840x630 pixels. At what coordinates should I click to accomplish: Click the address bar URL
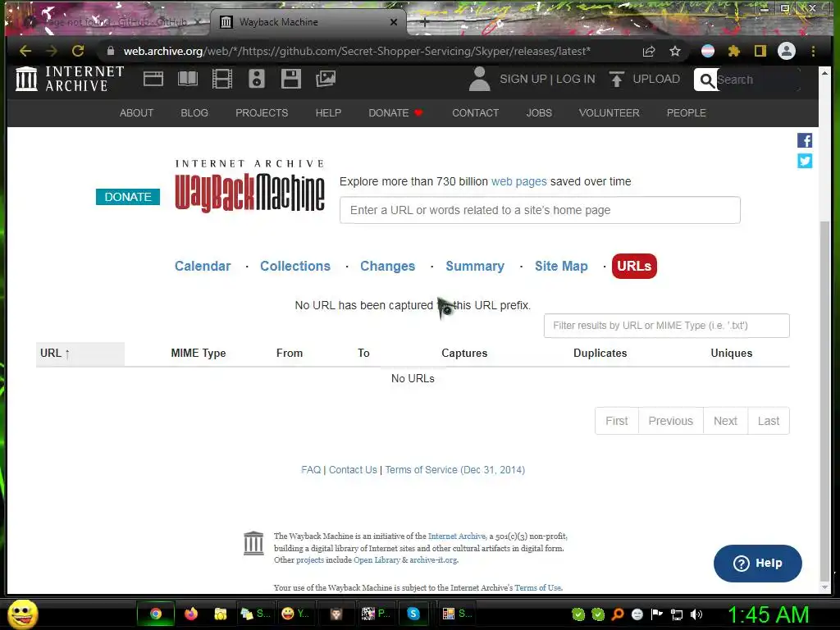(x=357, y=51)
